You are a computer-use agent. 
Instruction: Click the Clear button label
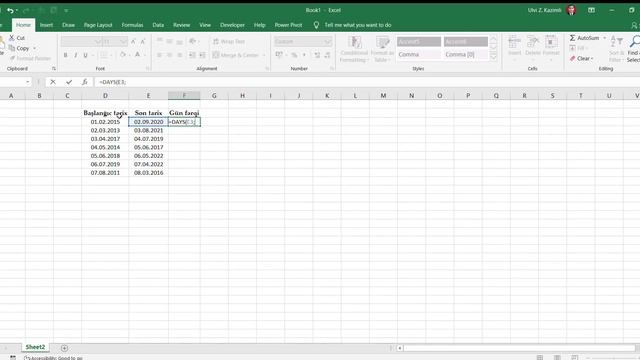click(x=583, y=58)
